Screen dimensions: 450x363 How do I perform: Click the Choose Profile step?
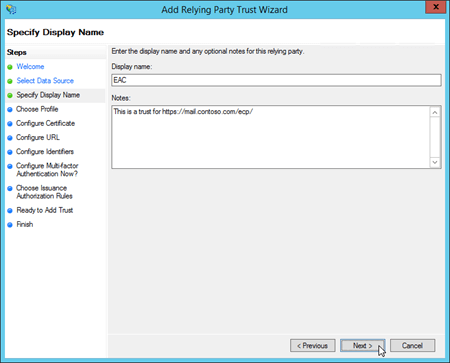[37, 109]
